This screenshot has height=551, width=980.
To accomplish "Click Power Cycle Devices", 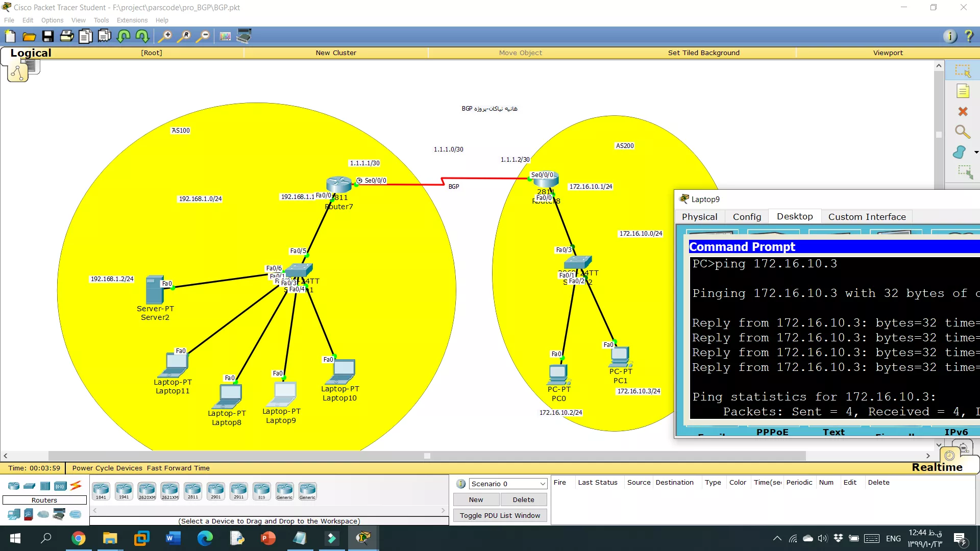I will (x=107, y=468).
